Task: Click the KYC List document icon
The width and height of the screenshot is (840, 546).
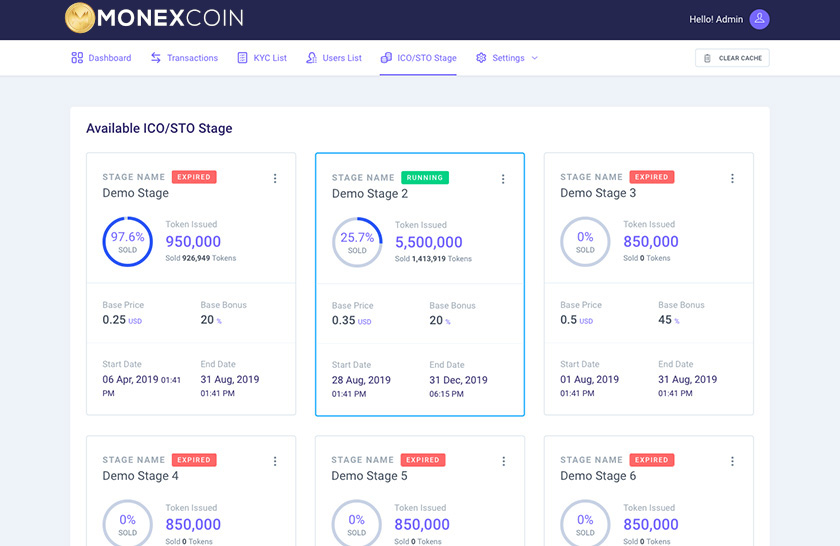Action: click(242, 58)
